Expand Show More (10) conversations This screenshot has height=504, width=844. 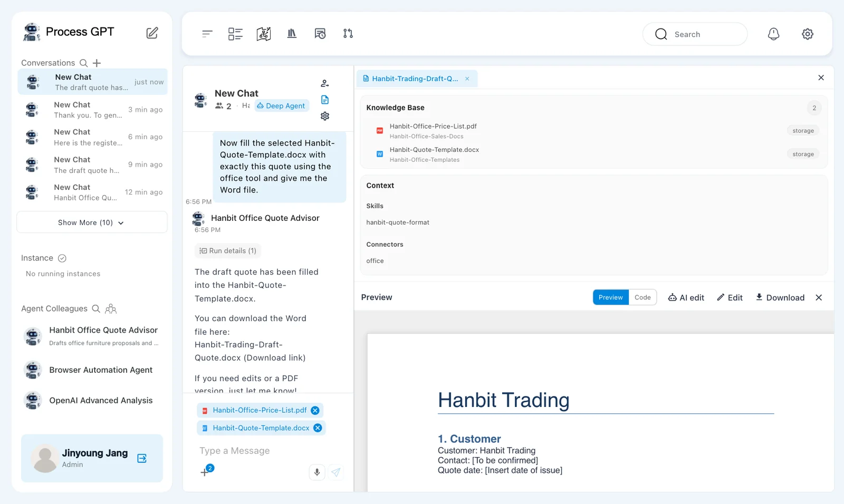click(x=92, y=222)
